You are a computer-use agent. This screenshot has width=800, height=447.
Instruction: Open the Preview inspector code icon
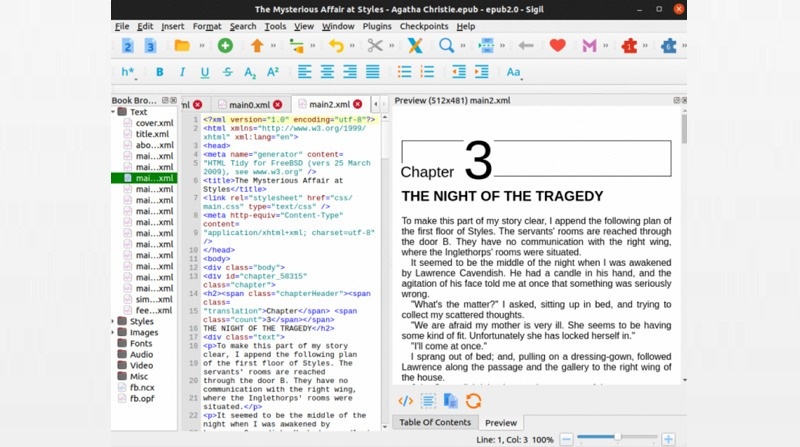(x=406, y=401)
